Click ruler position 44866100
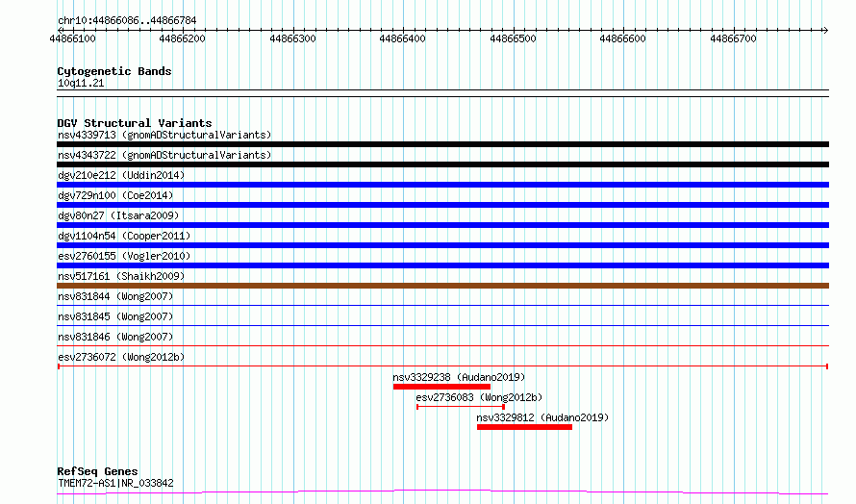 pos(72,38)
